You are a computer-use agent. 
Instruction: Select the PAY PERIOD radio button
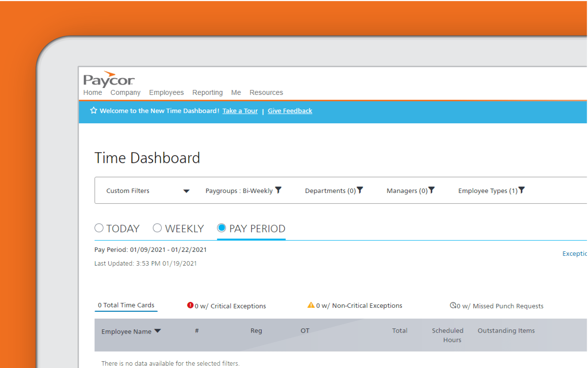(221, 228)
